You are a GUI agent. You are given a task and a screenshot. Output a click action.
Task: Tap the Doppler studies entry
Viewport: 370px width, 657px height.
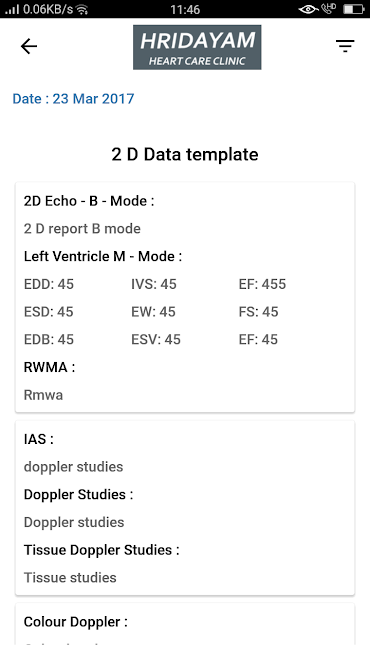(74, 522)
